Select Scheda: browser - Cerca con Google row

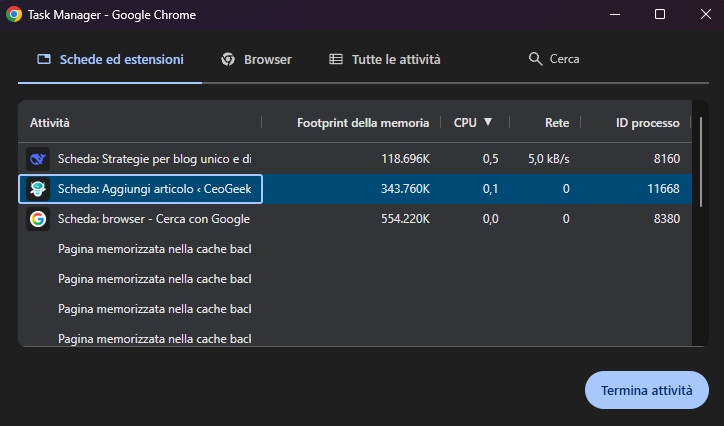[x=355, y=219]
